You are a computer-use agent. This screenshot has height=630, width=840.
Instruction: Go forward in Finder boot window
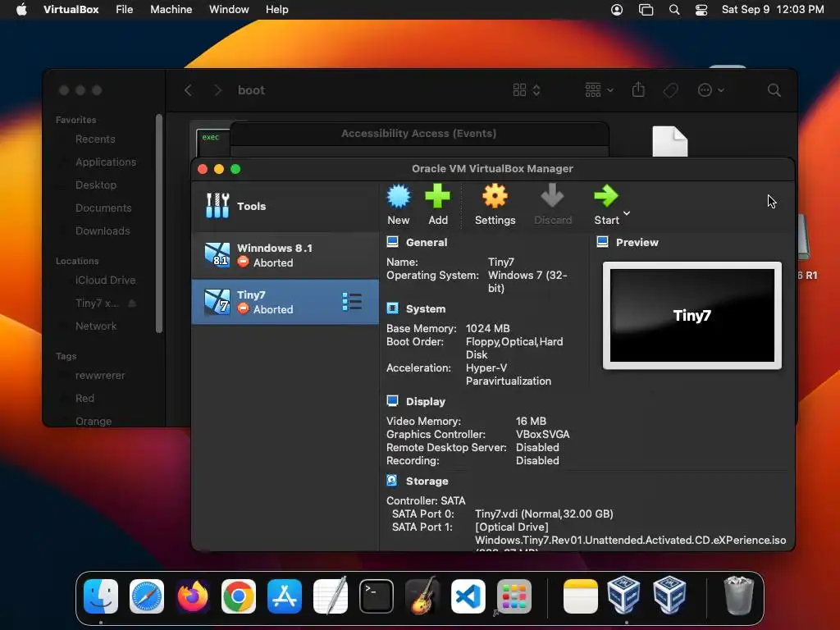(217, 90)
